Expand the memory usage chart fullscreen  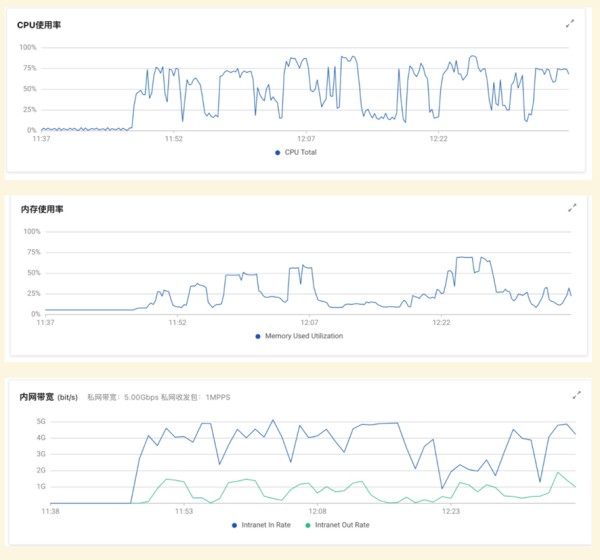[572, 208]
